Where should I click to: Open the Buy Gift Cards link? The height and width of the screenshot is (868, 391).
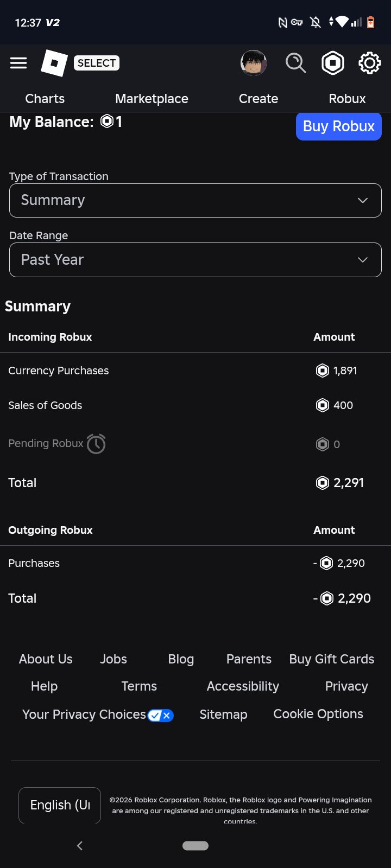pos(332,659)
